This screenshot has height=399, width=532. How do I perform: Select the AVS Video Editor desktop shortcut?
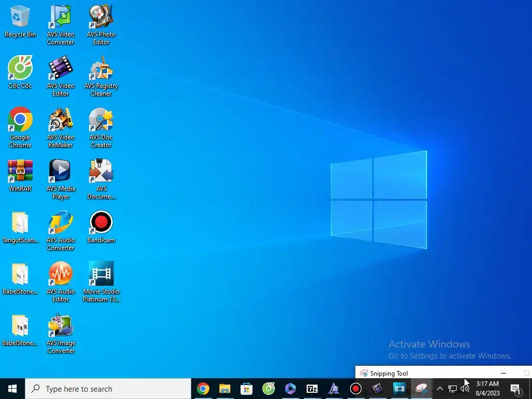coord(60,76)
